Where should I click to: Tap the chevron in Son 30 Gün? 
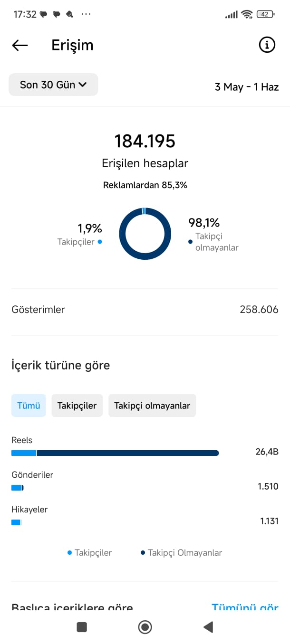point(82,85)
